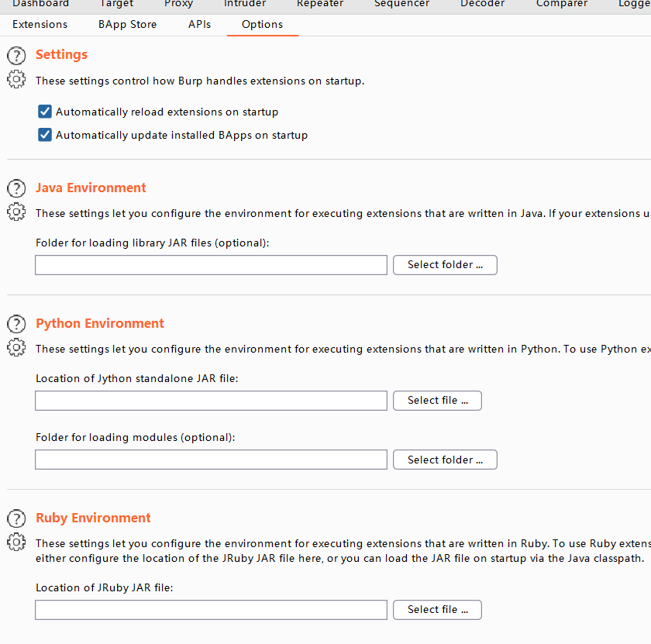Open gear options for Java Environment

pyautogui.click(x=16, y=212)
